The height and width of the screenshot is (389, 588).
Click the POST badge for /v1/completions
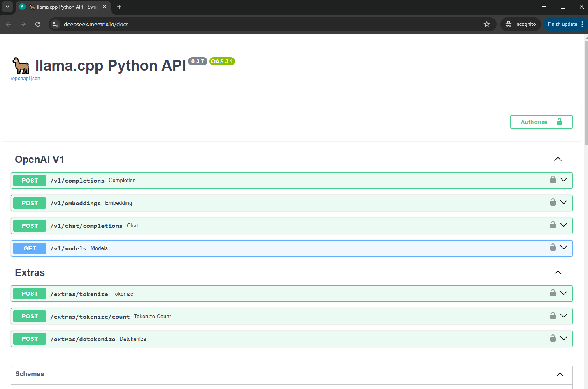coord(30,181)
